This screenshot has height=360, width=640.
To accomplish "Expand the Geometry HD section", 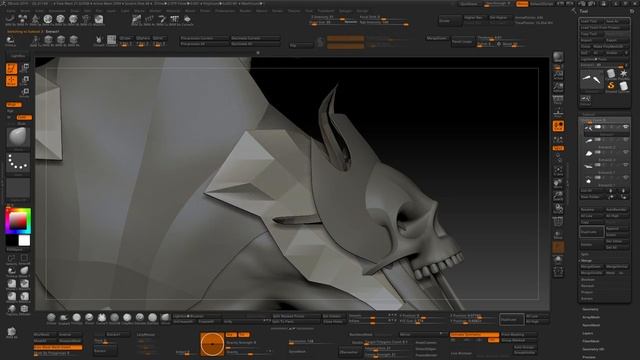I will tap(593, 349).
